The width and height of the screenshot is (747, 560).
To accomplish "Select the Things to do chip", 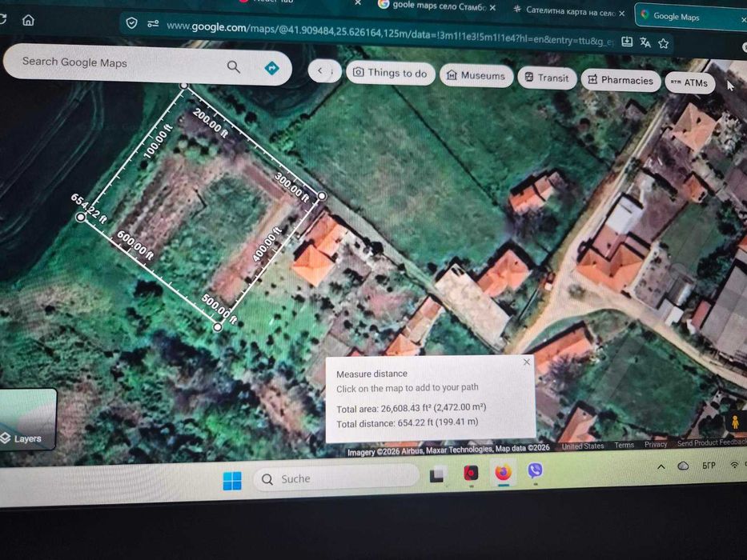I will tap(390, 73).
